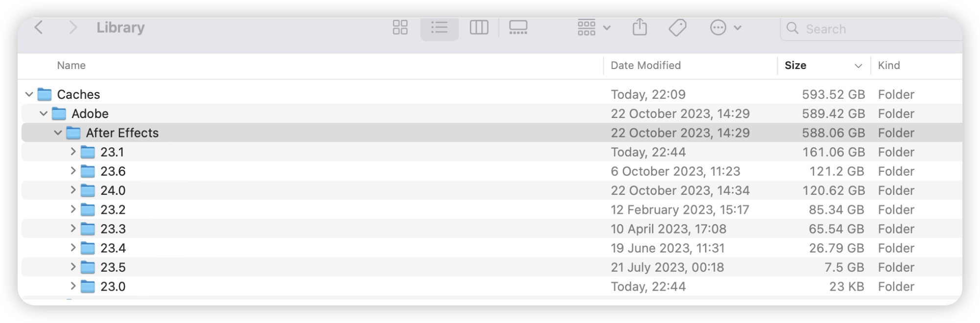Click date 19 June 2023, 11:31
The image size is (980, 323).
(667, 248)
